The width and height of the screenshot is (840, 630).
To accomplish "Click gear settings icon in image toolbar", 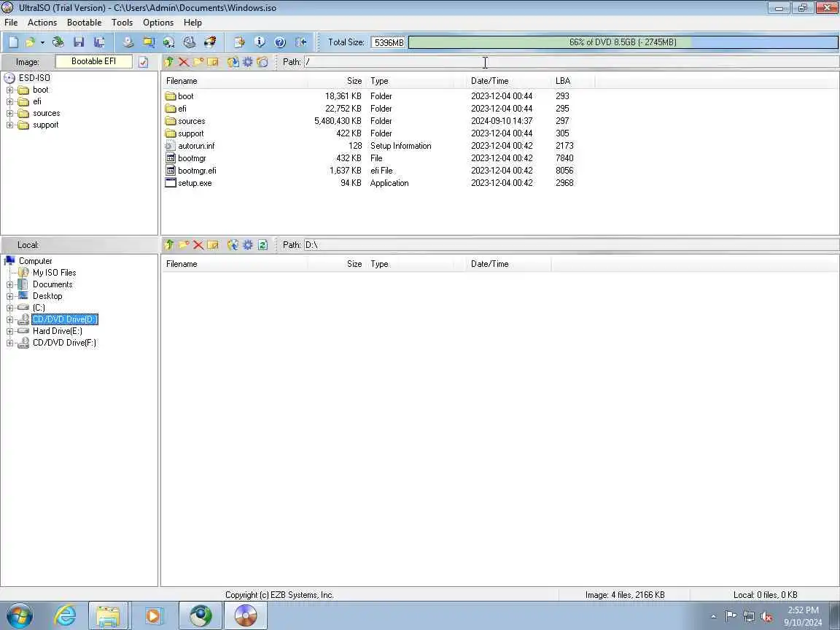I will click(x=247, y=62).
